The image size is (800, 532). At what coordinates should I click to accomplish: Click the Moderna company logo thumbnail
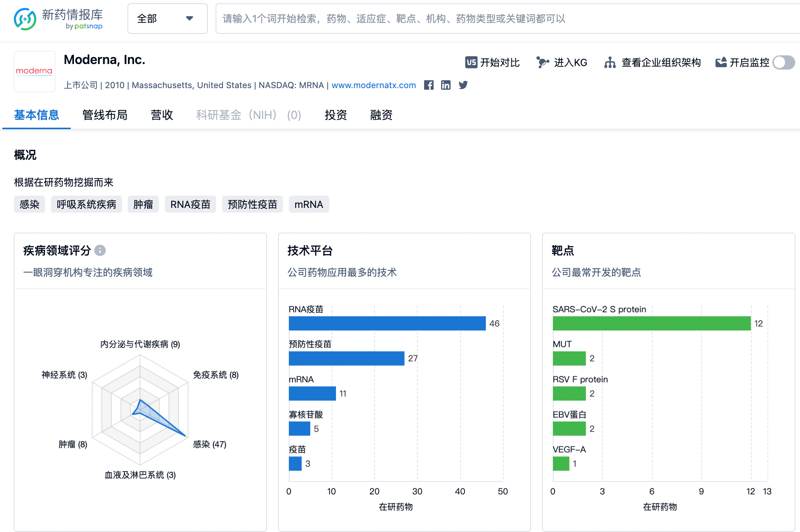click(x=34, y=71)
